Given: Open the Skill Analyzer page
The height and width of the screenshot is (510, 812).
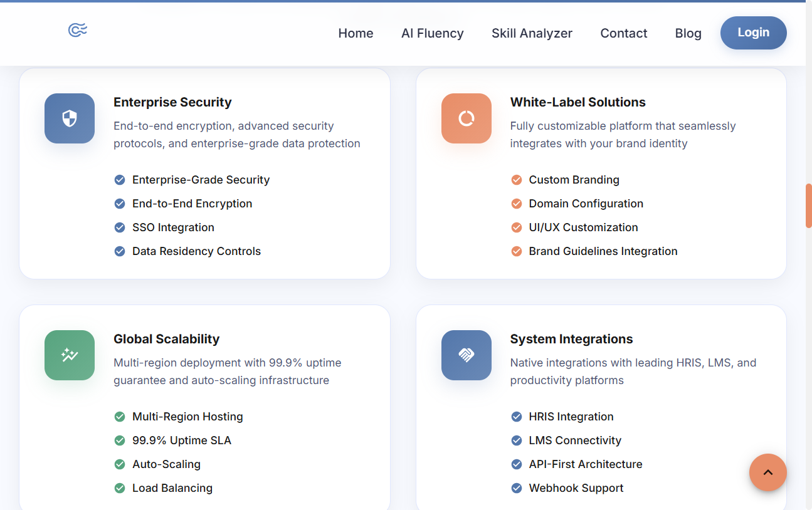Looking at the screenshot, I should [x=532, y=33].
